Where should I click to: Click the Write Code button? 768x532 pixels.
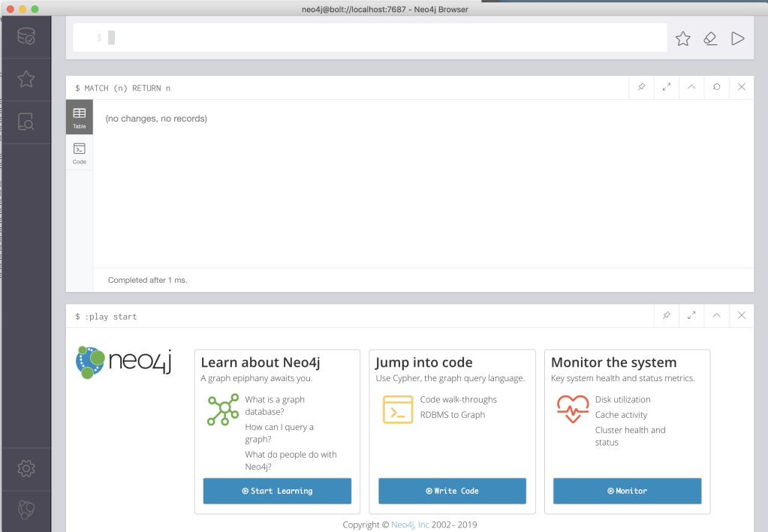(452, 491)
